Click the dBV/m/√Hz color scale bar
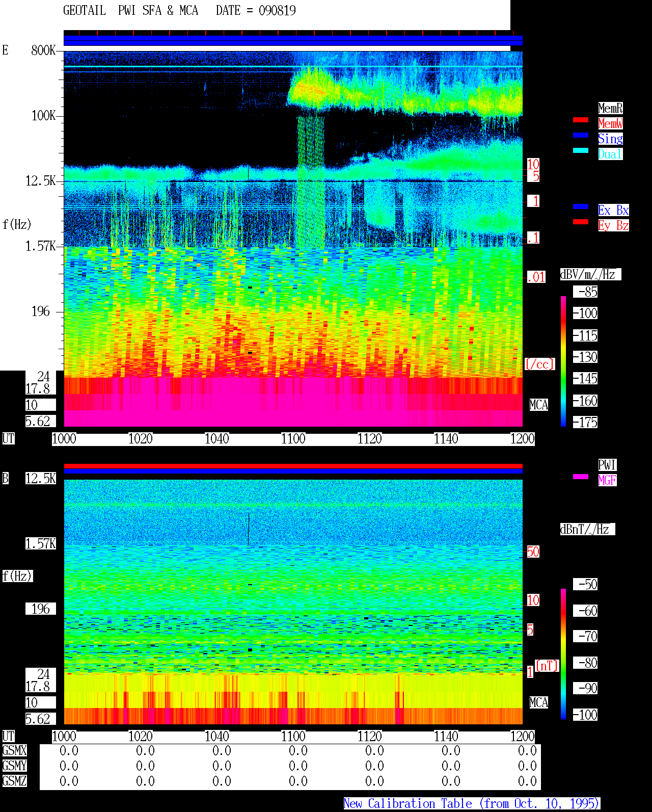 pos(563,361)
